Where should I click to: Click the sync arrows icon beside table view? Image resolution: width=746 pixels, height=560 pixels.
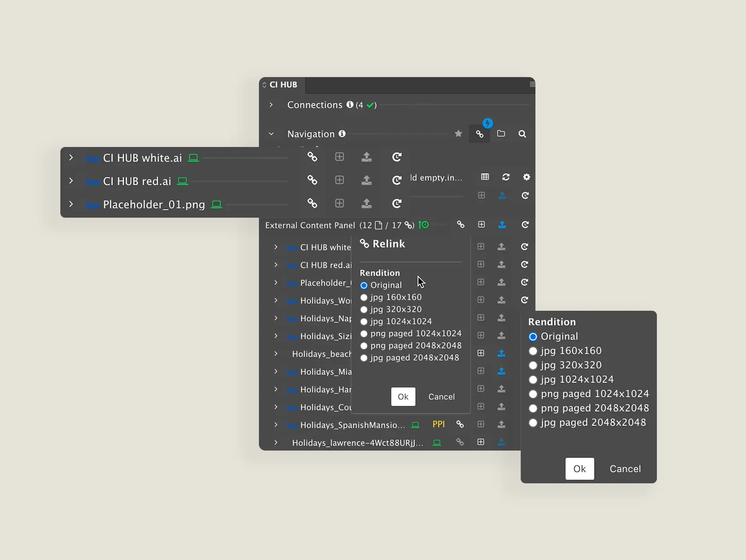(506, 177)
